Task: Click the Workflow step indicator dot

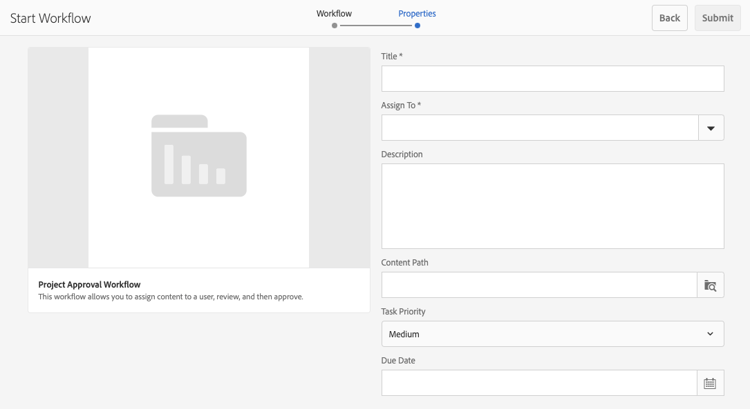Action: click(x=334, y=26)
